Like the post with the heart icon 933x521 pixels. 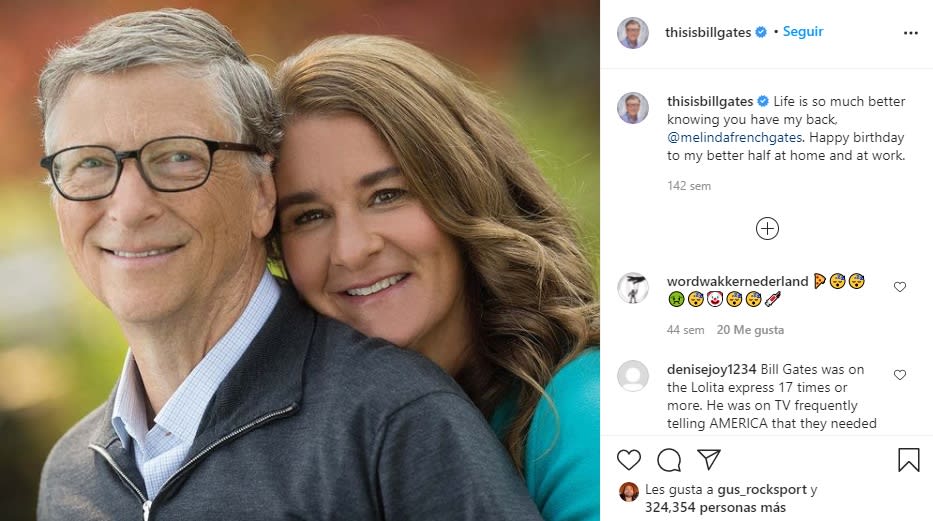pyautogui.click(x=629, y=460)
